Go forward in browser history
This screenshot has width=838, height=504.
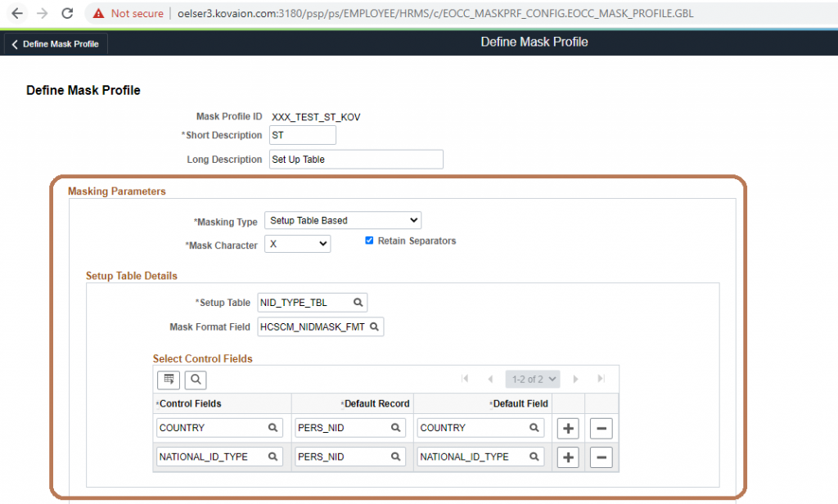[43, 13]
